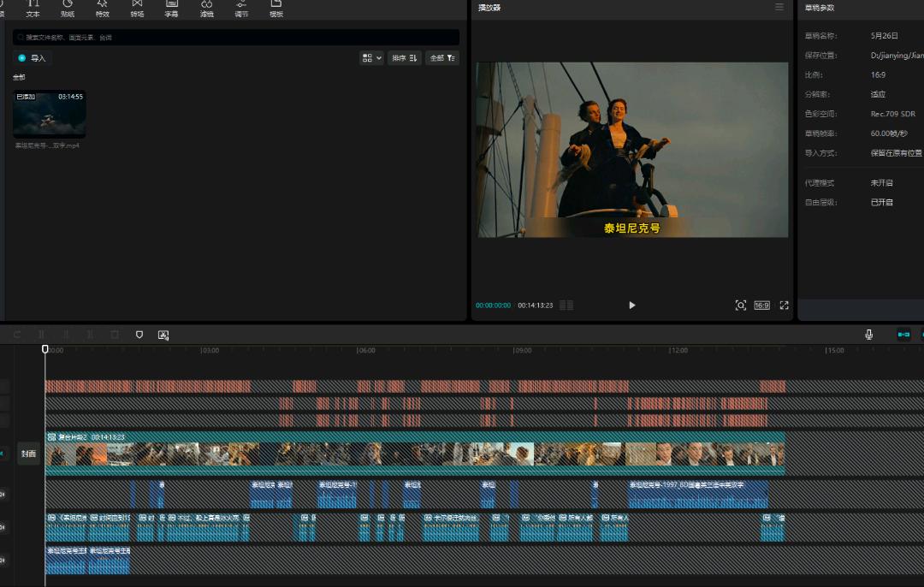This screenshot has width=924, height=587.
Task: Select the voiceover clip 卡尔很迁就她
Action: 451,527
